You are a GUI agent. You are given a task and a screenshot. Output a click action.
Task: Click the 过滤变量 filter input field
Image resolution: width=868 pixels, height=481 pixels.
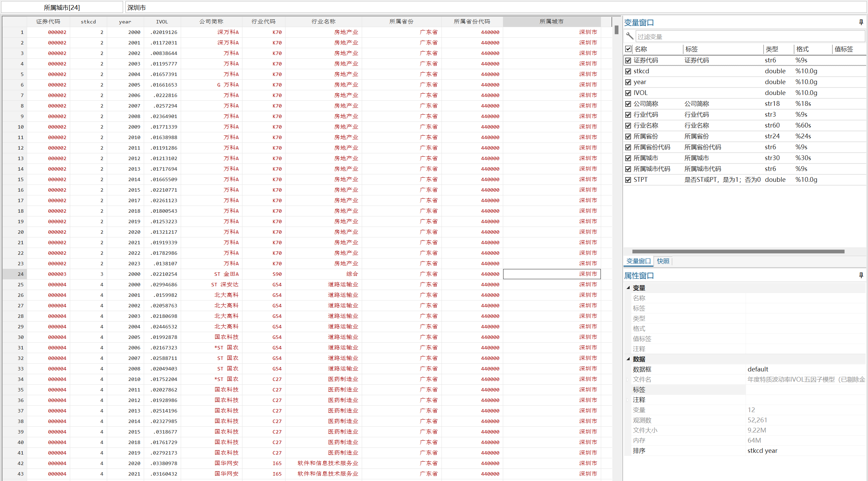tap(749, 36)
